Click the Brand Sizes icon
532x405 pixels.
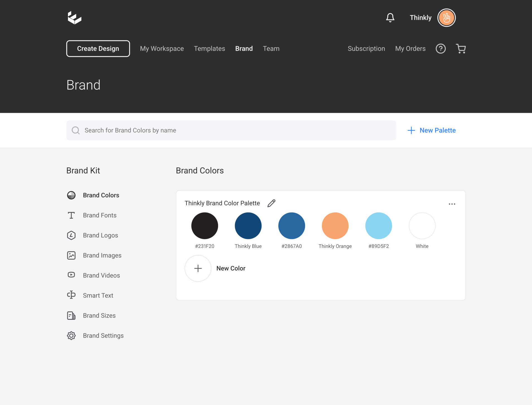tap(71, 316)
